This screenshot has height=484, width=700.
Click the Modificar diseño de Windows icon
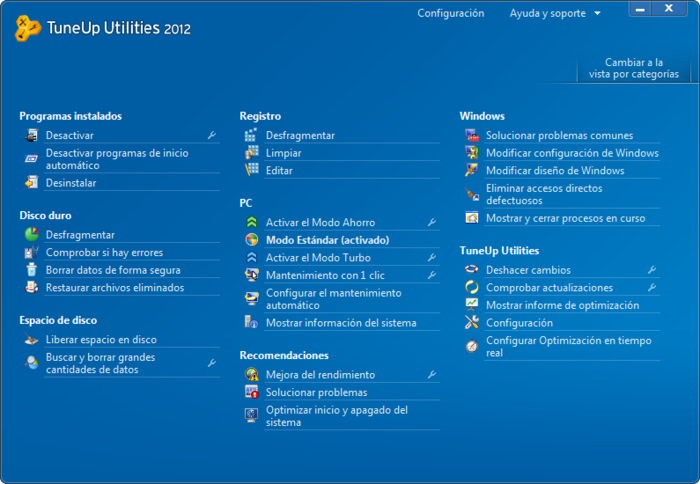click(x=471, y=170)
